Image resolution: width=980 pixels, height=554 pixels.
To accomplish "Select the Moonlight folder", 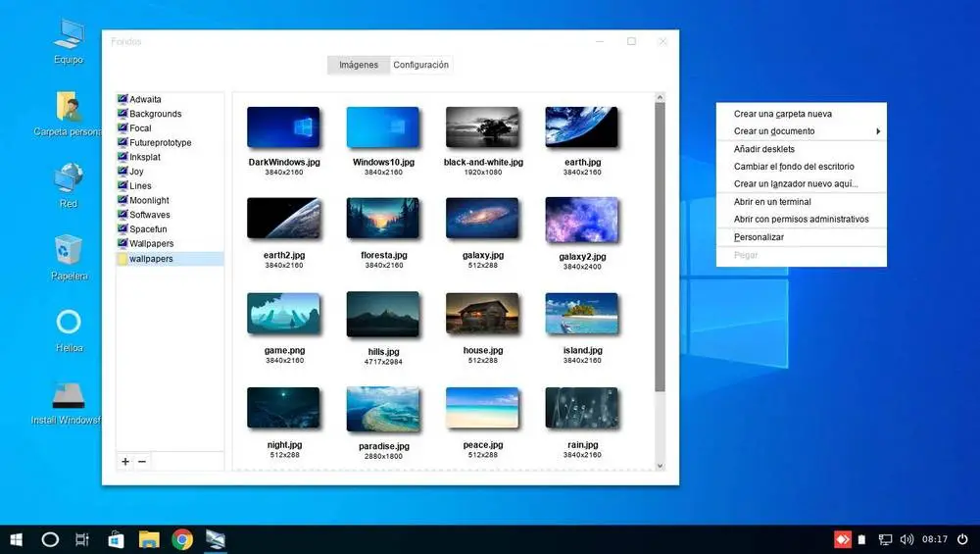I will pos(170,200).
